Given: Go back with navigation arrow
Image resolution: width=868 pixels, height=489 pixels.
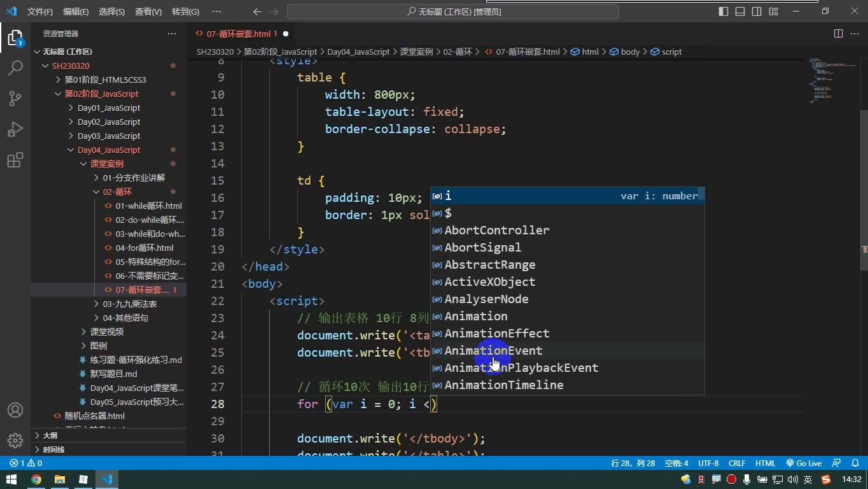Looking at the screenshot, I should [257, 11].
